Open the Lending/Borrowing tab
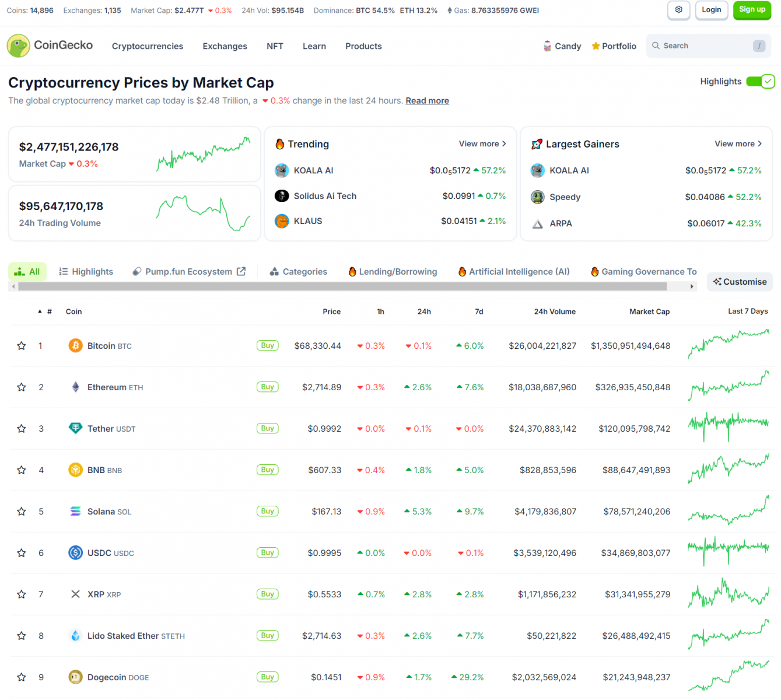This screenshot has height=700, width=781. point(393,271)
